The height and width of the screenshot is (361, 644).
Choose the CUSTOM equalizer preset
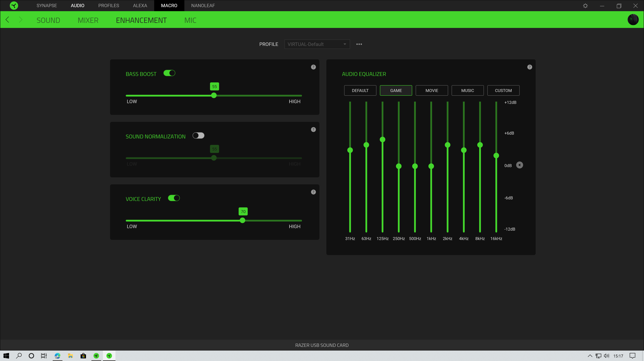[503, 91]
